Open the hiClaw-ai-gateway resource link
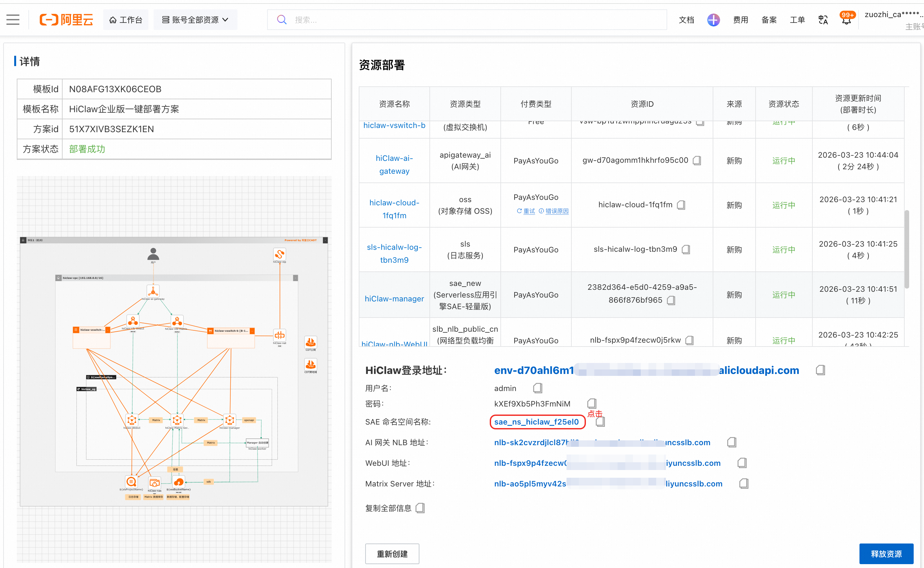Image resolution: width=924 pixels, height=568 pixels. [x=394, y=164]
